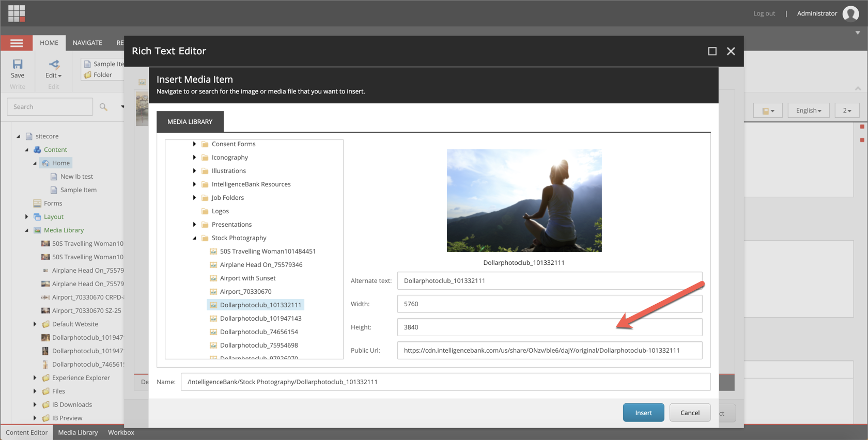The height and width of the screenshot is (440, 868).
Task: Select the MEDIA LIBRARY tab
Action: pyautogui.click(x=190, y=122)
